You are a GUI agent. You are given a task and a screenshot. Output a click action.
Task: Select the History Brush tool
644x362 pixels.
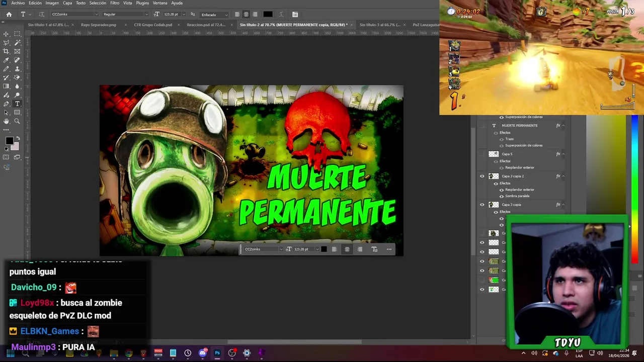(6, 77)
